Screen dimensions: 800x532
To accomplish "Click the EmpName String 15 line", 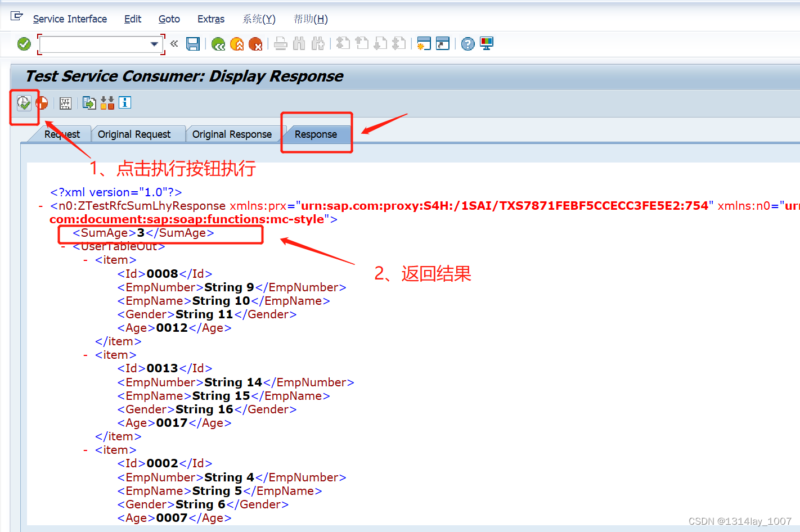I will pyautogui.click(x=224, y=396).
